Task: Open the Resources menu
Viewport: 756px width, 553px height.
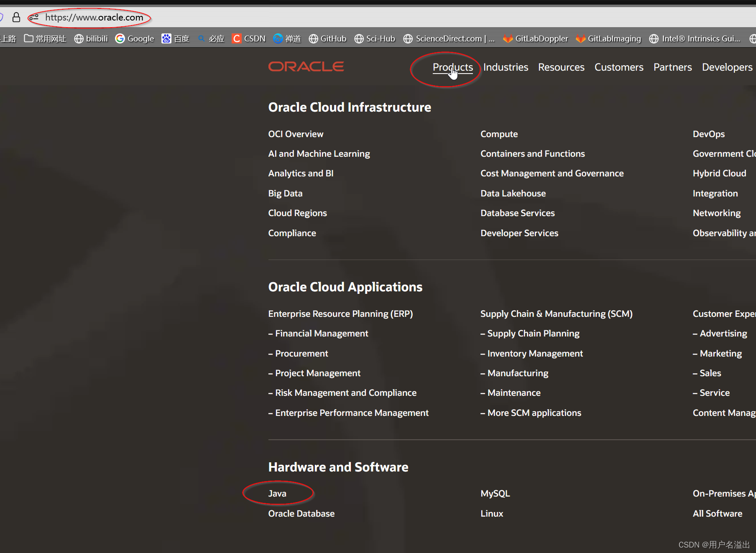Action: pyautogui.click(x=561, y=67)
